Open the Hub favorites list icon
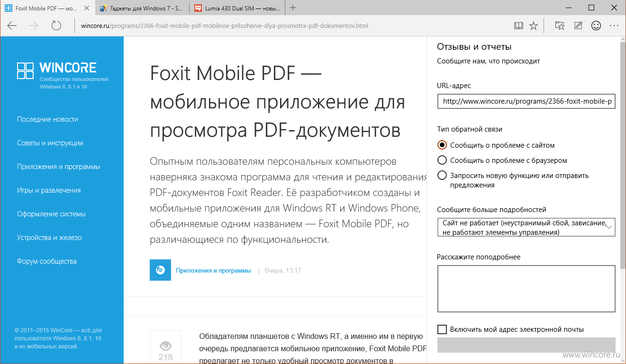Image resolution: width=626 pixels, height=364 pixels. pos(560,26)
